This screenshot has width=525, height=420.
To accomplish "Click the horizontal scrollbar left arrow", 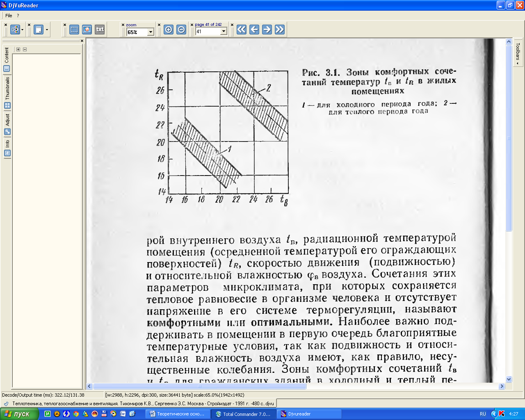I will click(90, 386).
